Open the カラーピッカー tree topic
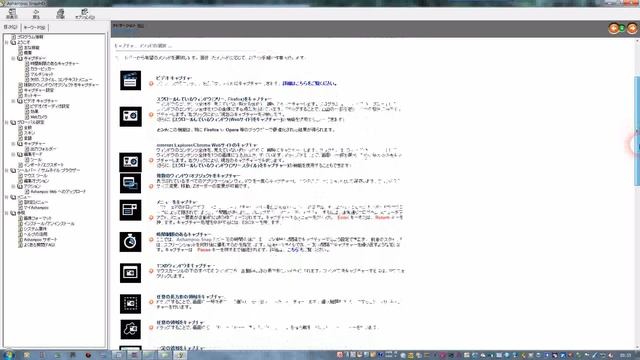 (x=42, y=69)
